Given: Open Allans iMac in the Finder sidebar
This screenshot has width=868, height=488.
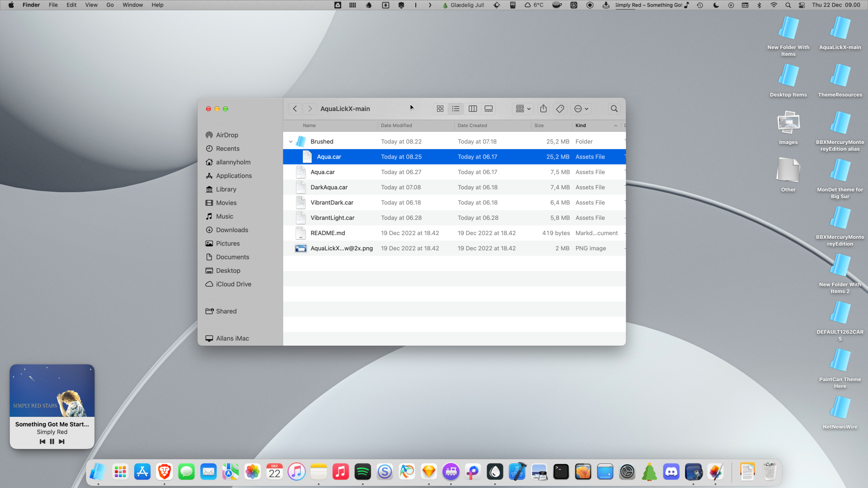Looking at the screenshot, I should [x=227, y=338].
